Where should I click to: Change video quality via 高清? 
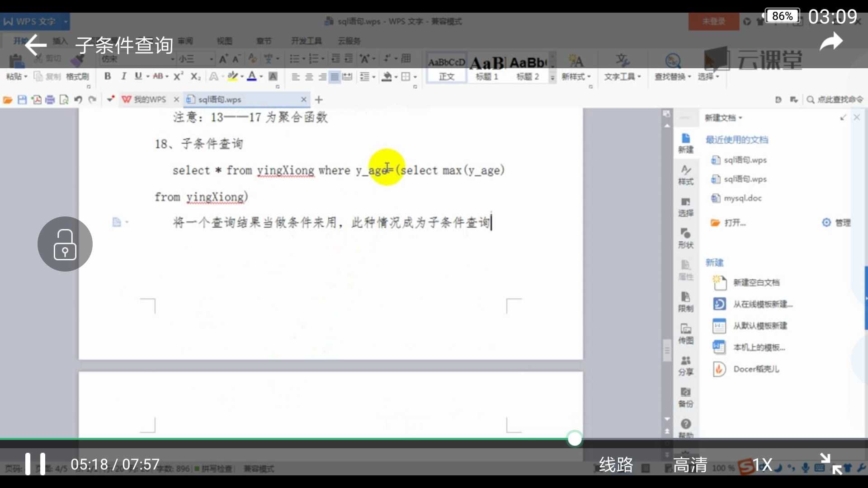click(690, 465)
